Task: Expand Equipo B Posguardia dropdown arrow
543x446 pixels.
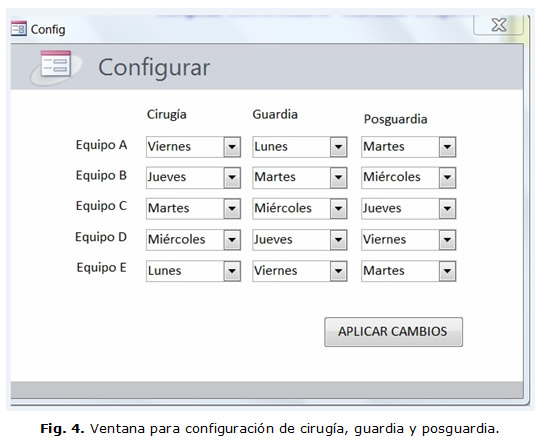Action: point(447,178)
